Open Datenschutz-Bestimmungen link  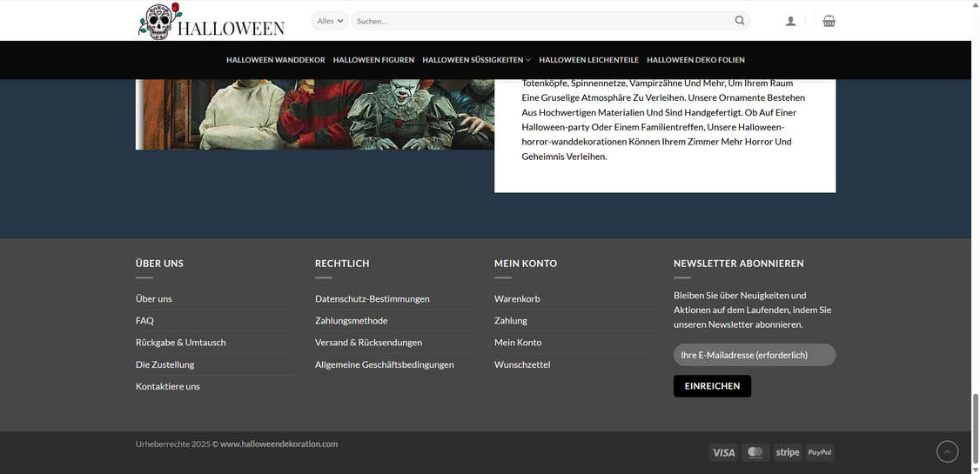click(373, 298)
